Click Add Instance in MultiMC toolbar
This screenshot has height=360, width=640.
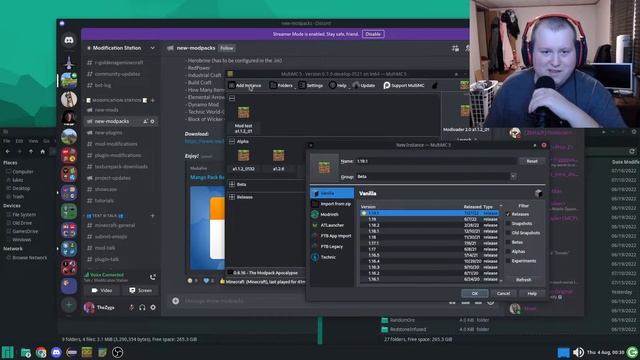[x=245, y=85]
